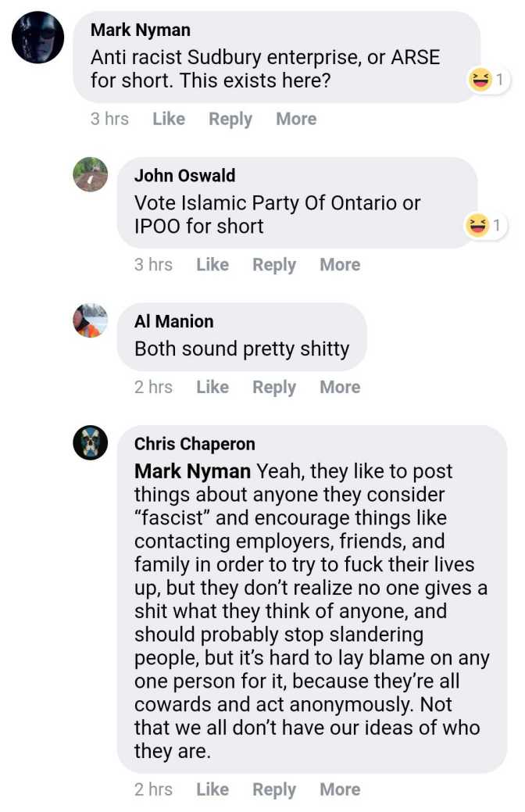
Task: Click John Oswald's profile avatar
Action: pyautogui.click(x=90, y=174)
